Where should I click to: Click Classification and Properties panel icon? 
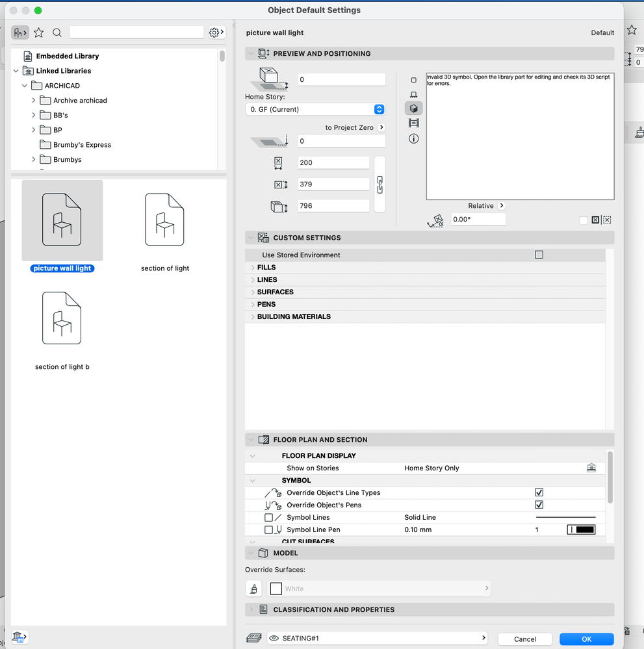click(263, 609)
